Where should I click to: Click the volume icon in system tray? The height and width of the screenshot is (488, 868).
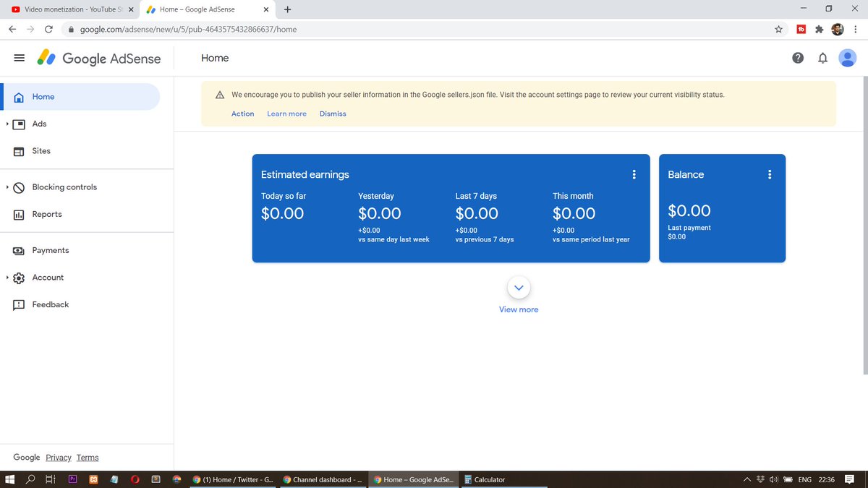tap(774, 479)
